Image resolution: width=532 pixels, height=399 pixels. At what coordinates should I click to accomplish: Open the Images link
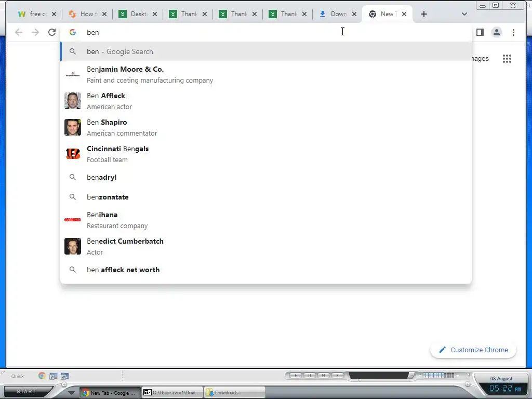point(480,58)
